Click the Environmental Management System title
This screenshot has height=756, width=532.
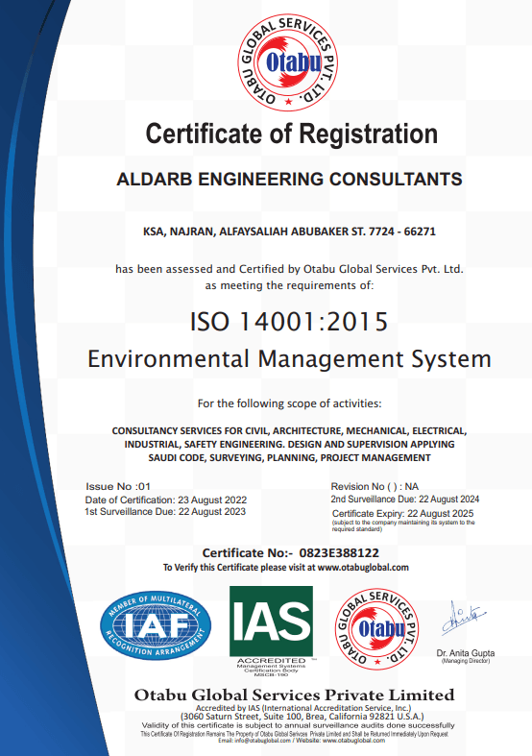click(x=289, y=359)
